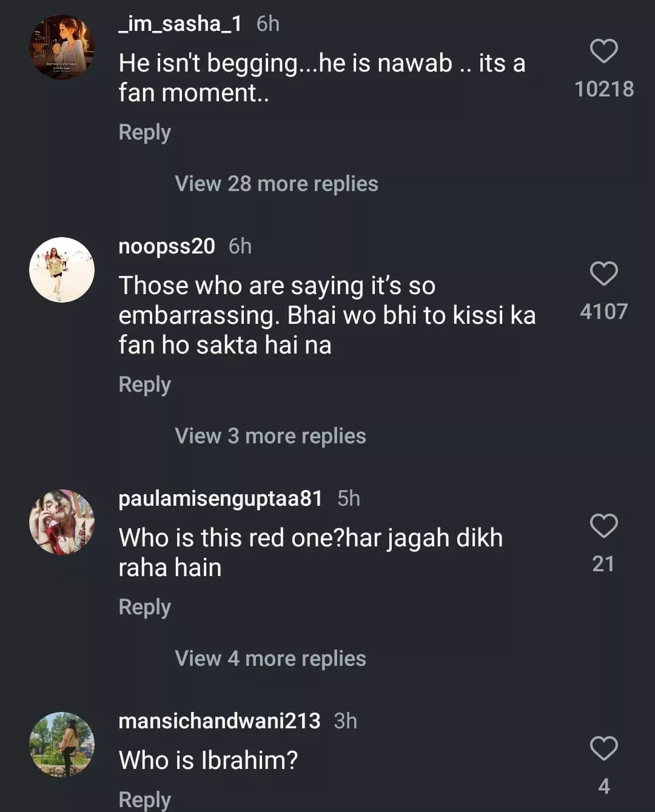Open the _im_sasha_1 username link
Screen dimensions: 655x812
pyautogui.click(x=180, y=24)
